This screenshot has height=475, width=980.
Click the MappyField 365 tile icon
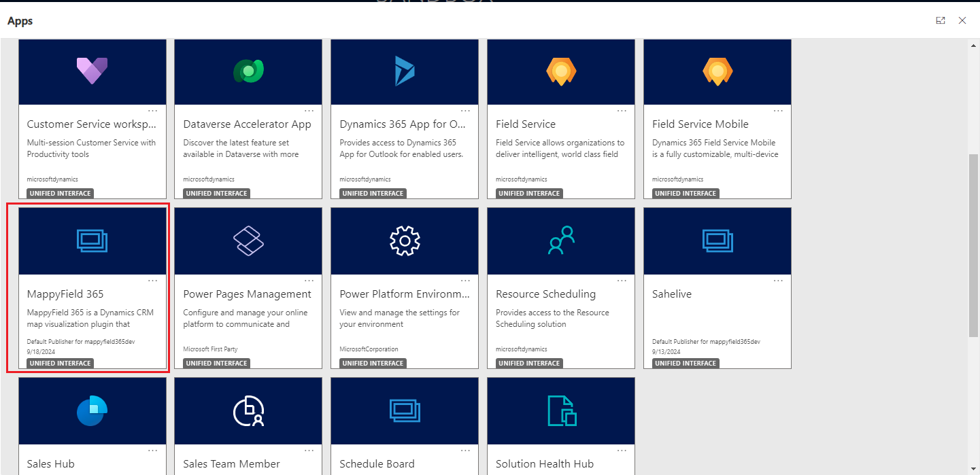click(92, 241)
